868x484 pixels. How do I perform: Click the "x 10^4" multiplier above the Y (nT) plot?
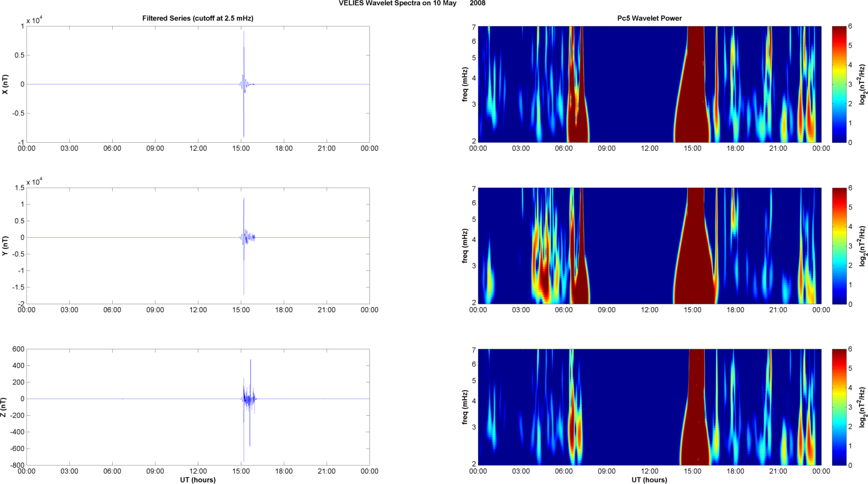pos(35,182)
